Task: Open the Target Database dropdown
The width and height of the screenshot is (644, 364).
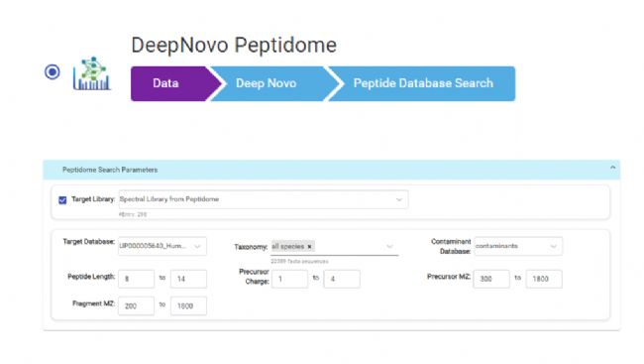Action: (x=162, y=246)
